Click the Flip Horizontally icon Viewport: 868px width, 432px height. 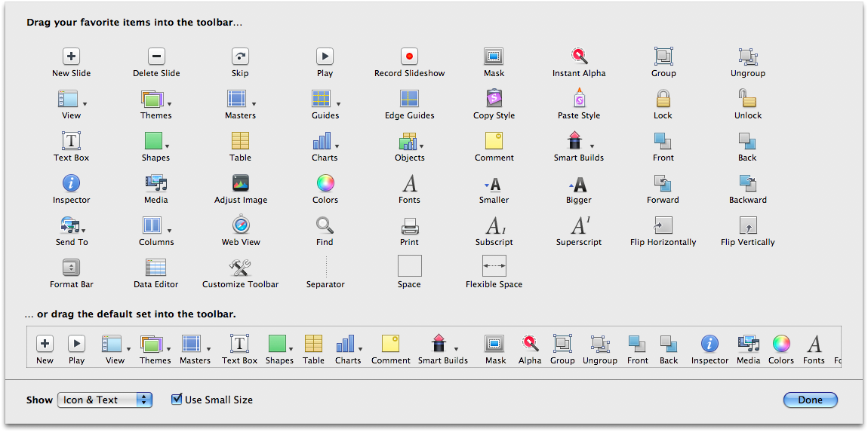(663, 225)
